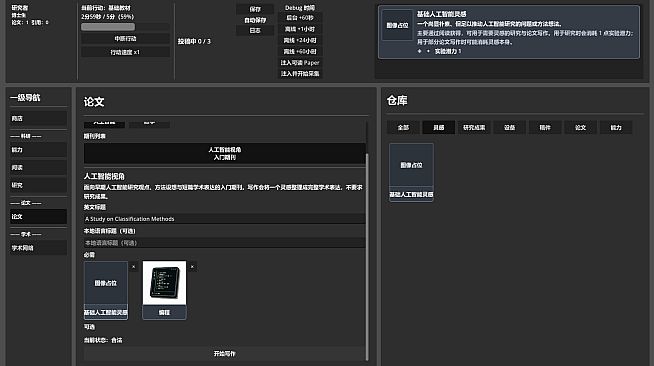Click the placeholder image in the item detail panel

(x=397, y=25)
